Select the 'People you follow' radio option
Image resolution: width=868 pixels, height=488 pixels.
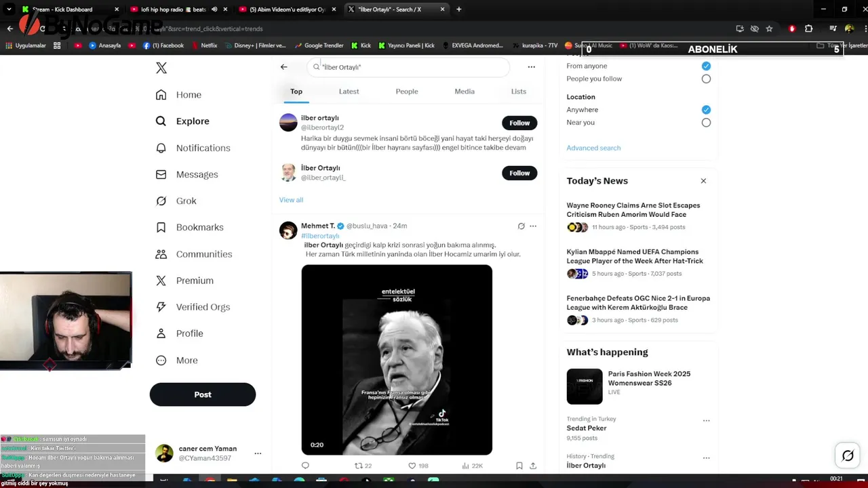tap(706, 79)
